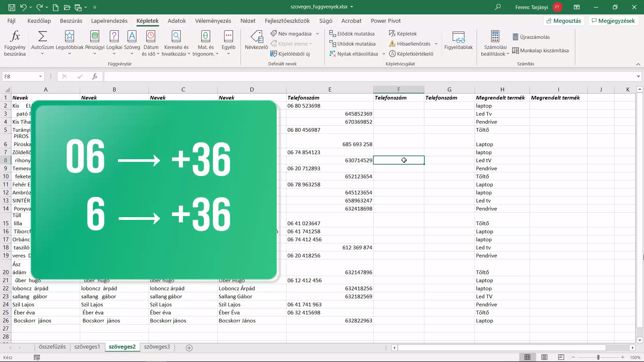Open the Dátum és idő functions

(151, 44)
